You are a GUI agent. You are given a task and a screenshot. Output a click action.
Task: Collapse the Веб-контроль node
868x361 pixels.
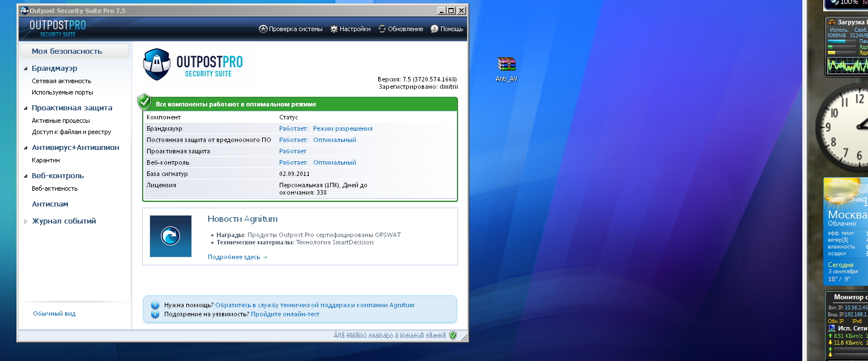pos(25,176)
